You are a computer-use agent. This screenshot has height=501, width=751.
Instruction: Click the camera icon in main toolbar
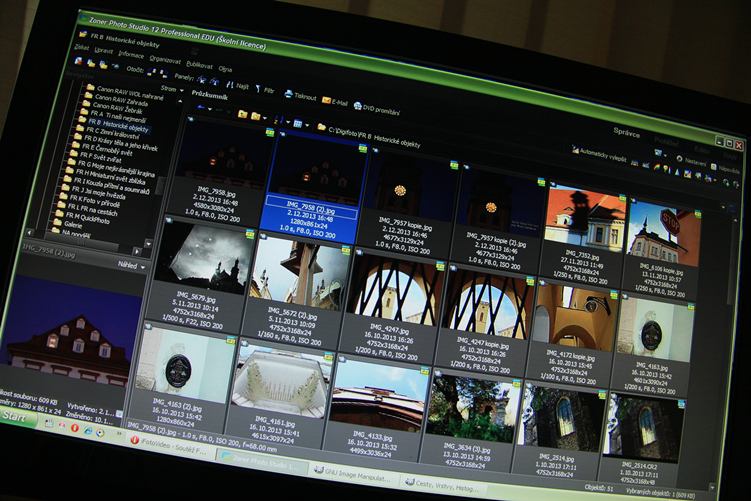115,66
